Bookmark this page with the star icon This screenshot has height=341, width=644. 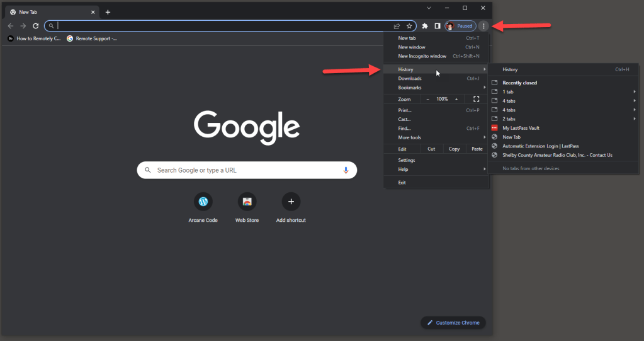click(x=409, y=26)
